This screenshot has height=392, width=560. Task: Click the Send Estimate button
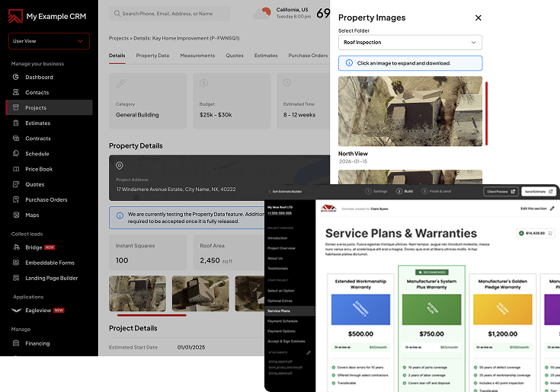pos(539,192)
